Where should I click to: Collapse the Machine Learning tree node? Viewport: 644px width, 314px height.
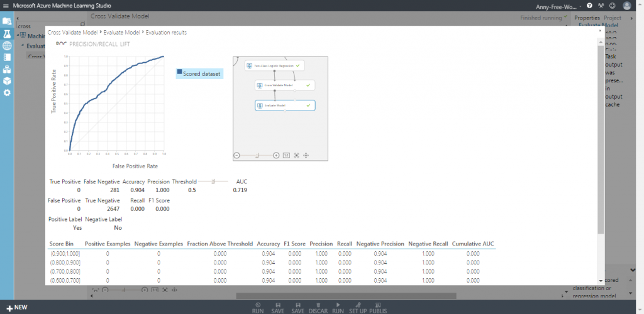pos(18,35)
